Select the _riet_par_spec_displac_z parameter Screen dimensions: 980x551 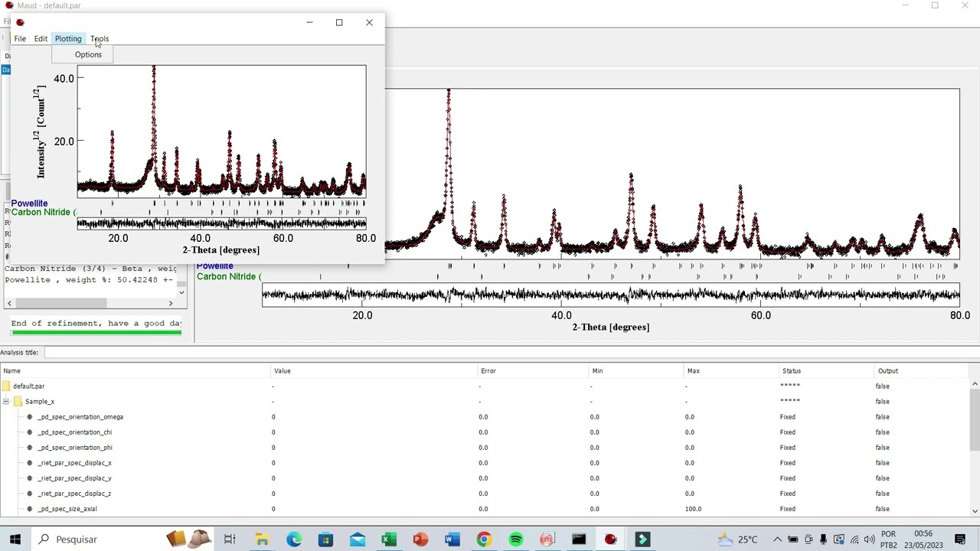[75, 493]
